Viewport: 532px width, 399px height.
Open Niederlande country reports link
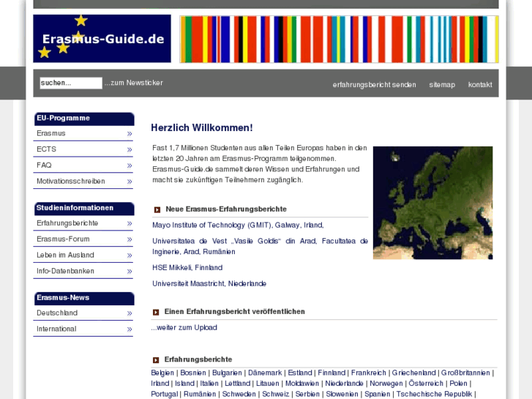tap(344, 384)
